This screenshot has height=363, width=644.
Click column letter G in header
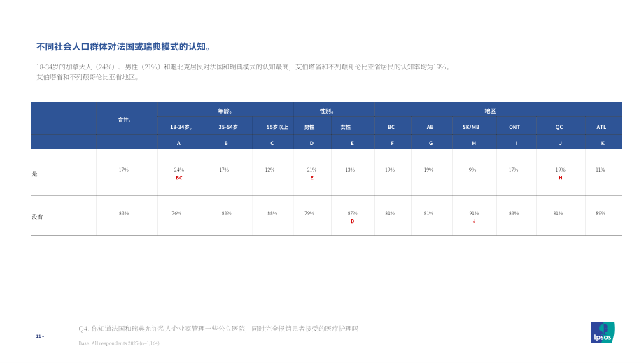click(430, 143)
